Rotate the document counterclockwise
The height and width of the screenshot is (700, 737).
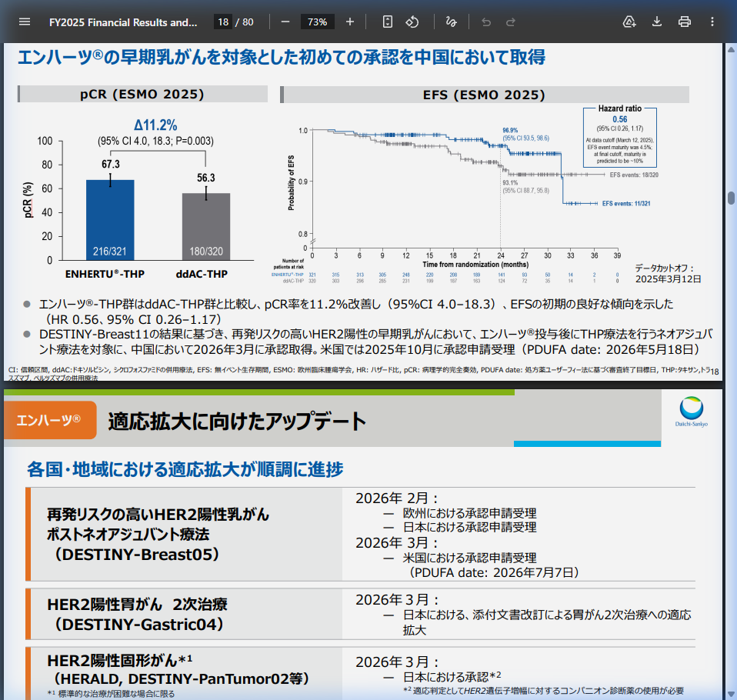pyautogui.click(x=412, y=22)
